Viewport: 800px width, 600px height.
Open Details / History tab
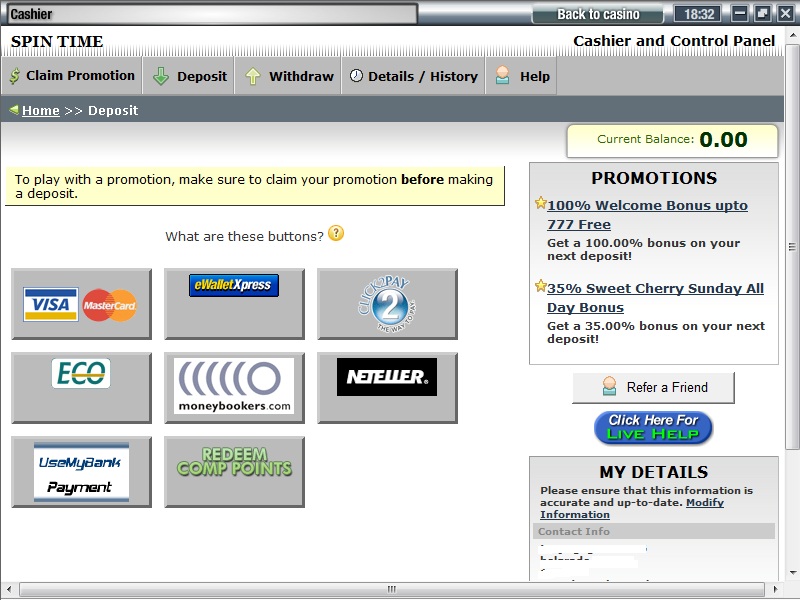[x=413, y=76]
